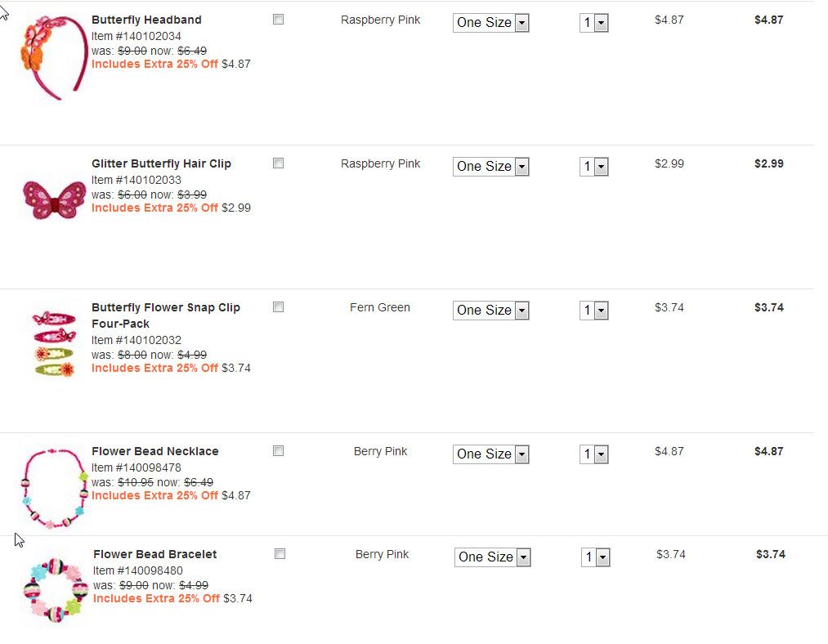Tick the Butterfly Headband checkbox
This screenshot has width=828, height=644.
(278, 20)
